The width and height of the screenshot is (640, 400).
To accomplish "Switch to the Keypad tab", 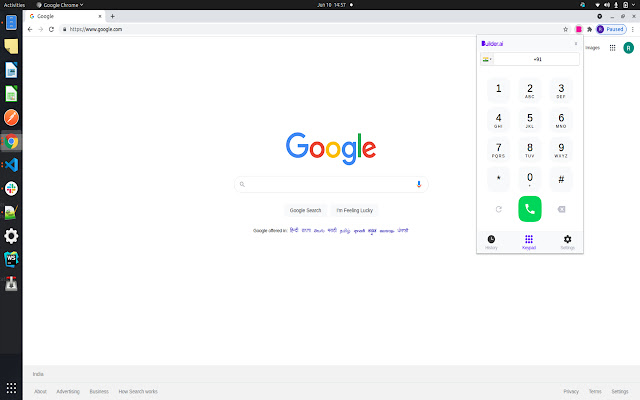I will tap(529, 242).
